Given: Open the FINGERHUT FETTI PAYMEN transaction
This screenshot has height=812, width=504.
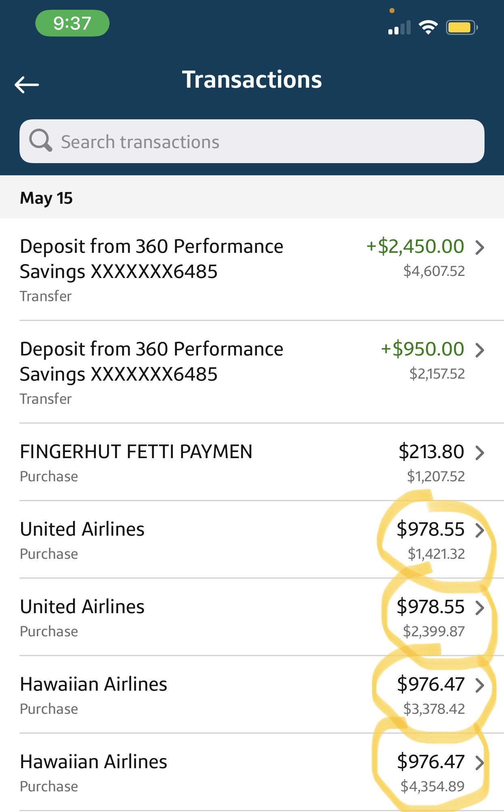Looking at the screenshot, I should pos(136,452).
